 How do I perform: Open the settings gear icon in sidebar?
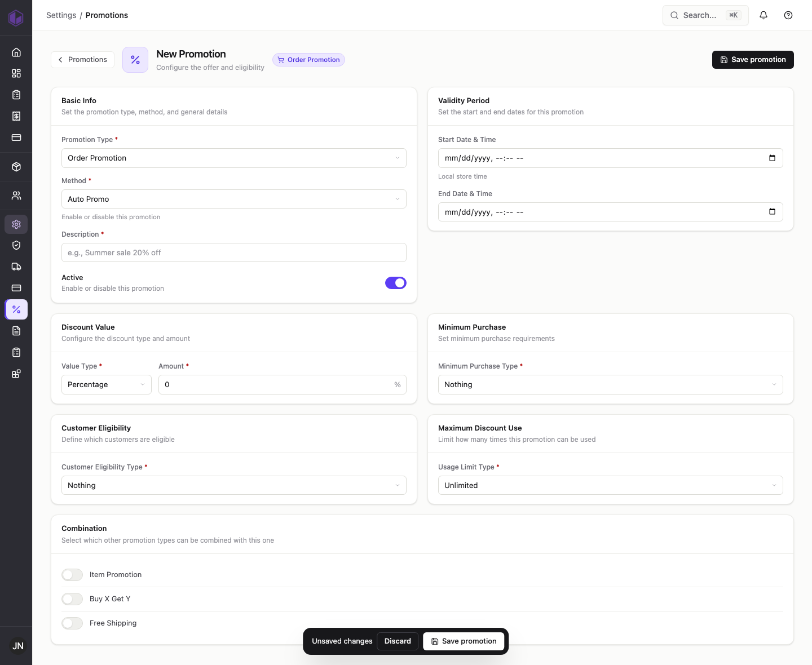click(x=16, y=224)
